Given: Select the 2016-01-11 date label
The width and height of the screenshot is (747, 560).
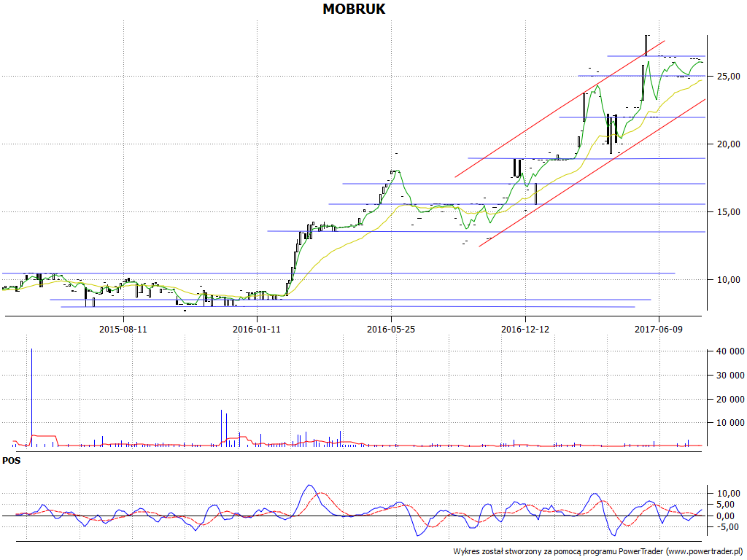Looking at the screenshot, I should pyautogui.click(x=257, y=329).
